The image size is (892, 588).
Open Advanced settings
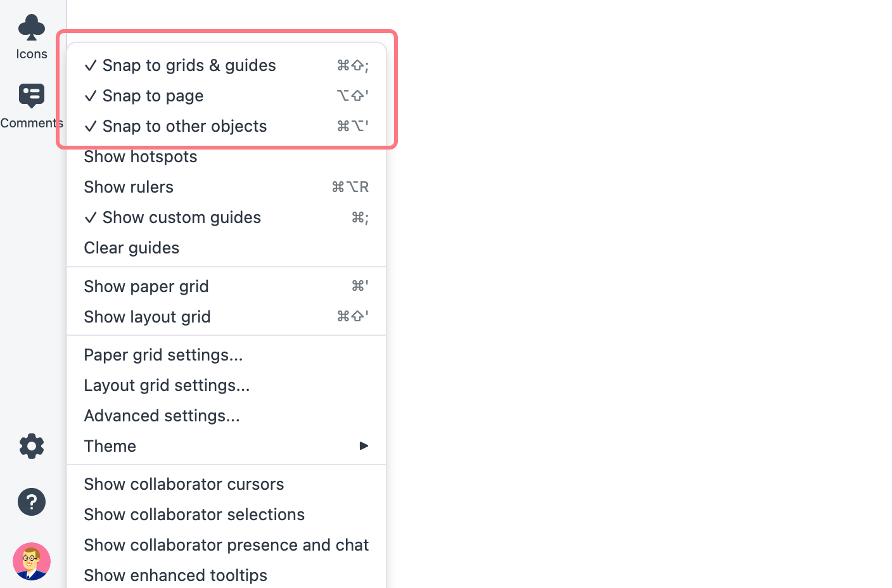pyautogui.click(x=226, y=416)
